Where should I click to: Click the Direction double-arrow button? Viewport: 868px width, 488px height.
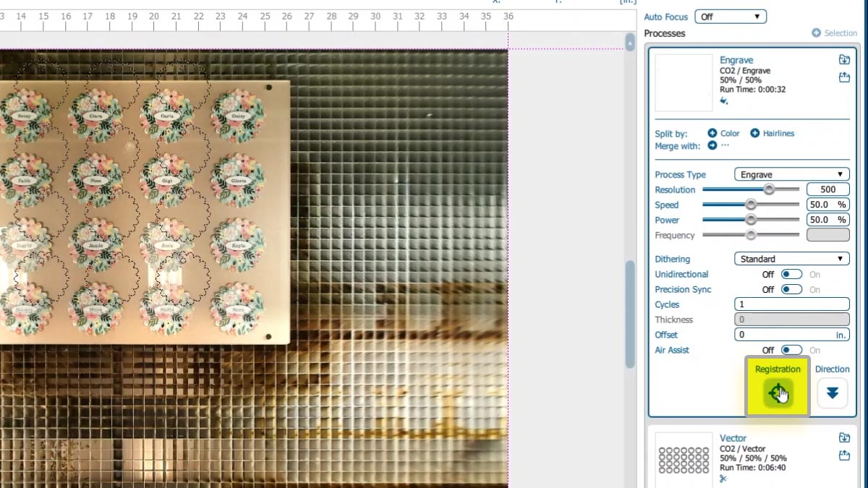pyautogui.click(x=832, y=393)
